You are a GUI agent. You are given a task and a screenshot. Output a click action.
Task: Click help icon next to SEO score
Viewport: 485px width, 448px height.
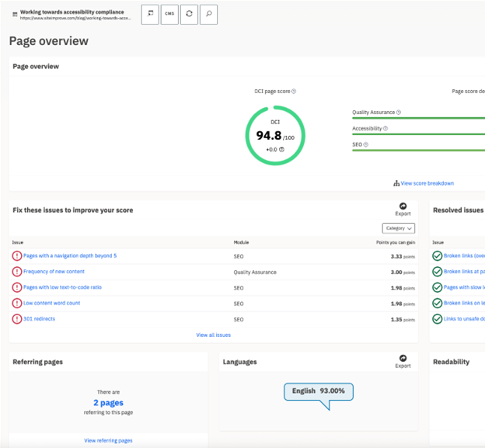pos(366,144)
